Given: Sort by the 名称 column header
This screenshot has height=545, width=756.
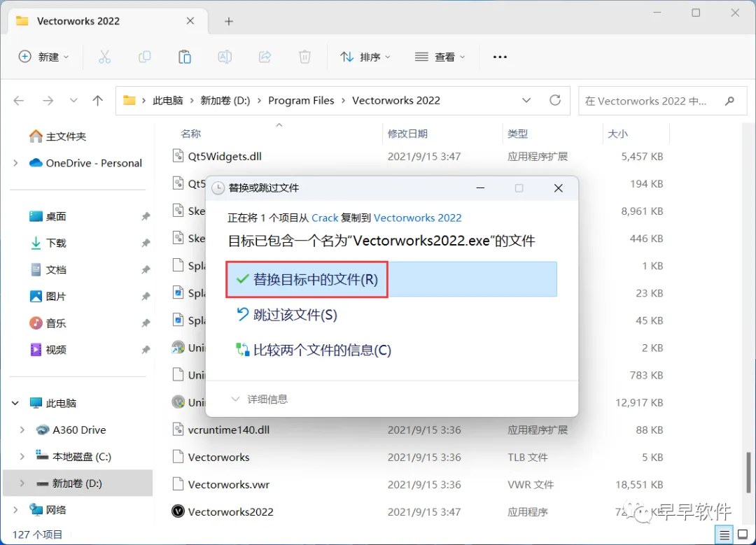Looking at the screenshot, I should click(190, 134).
